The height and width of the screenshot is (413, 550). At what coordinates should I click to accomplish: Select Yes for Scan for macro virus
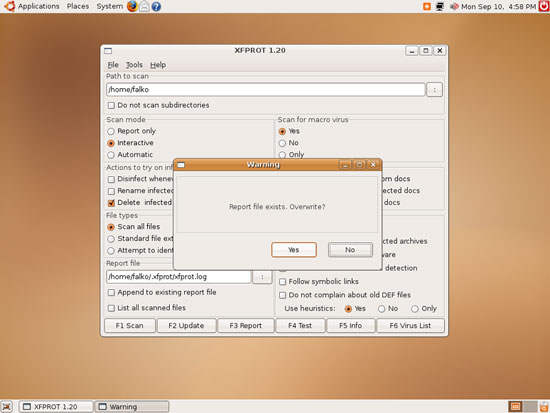point(282,131)
